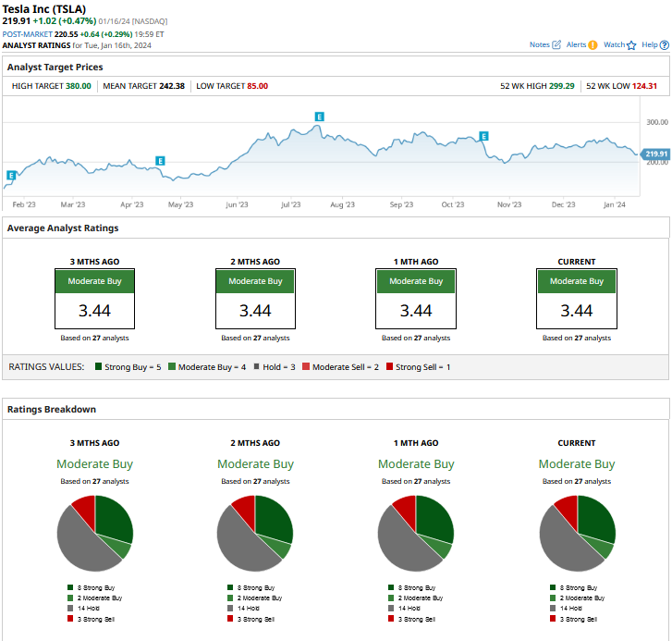Viewport: 672px width, 641px height.
Task: Click the Average Analyst Ratings heading
Action: [63, 228]
